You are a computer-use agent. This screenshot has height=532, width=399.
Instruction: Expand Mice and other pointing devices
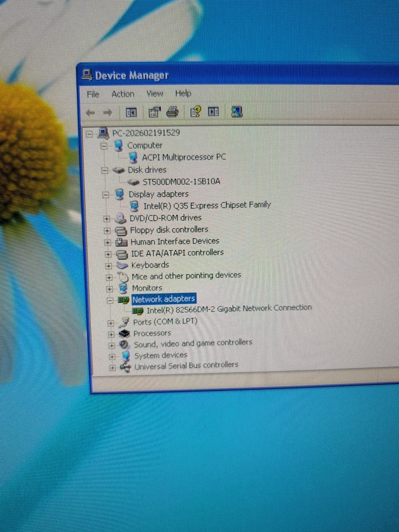109,277
